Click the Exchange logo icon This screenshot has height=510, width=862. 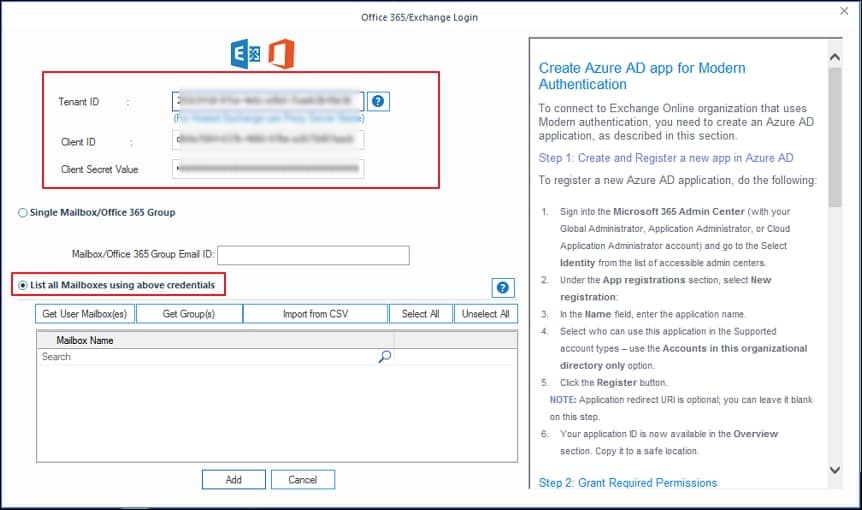[x=245, y=54]
